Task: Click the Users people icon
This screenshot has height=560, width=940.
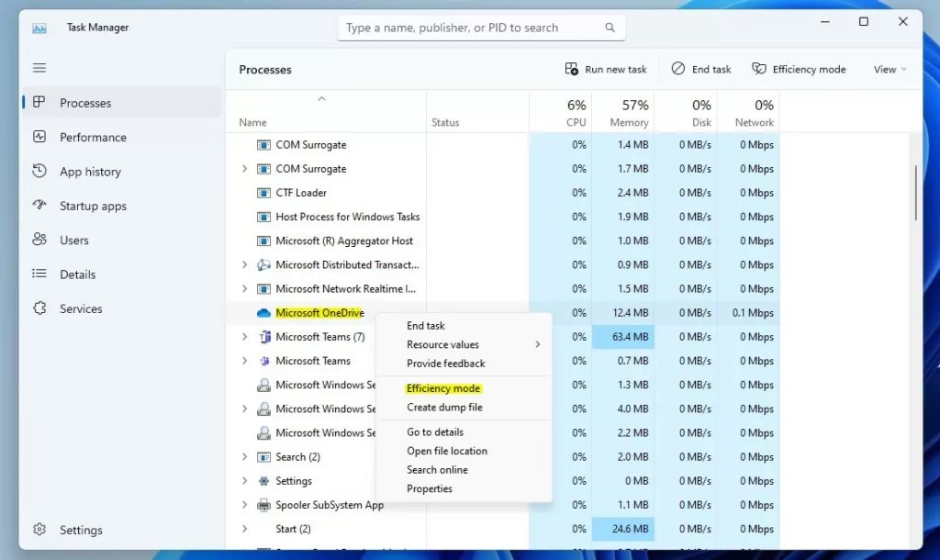Action: pyautogui.click(x=39, y=240)
